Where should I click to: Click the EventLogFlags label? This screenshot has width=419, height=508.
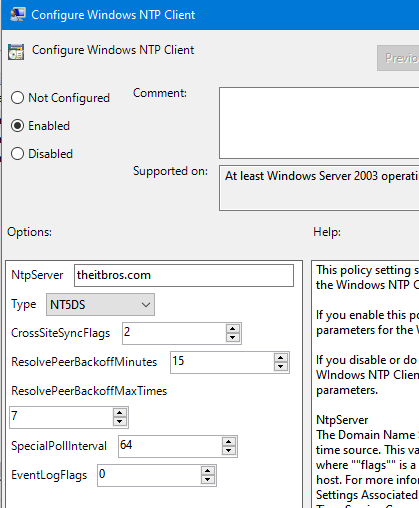tap(49, 475)
